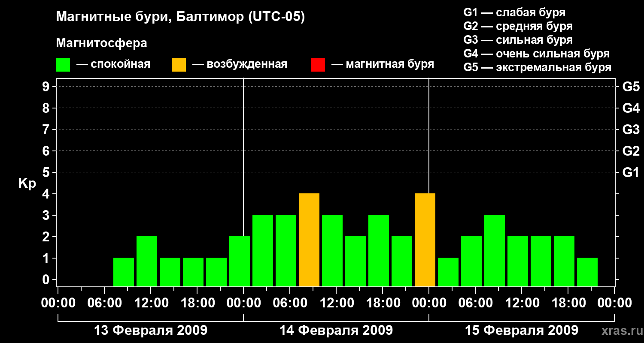Click the 'G5' label on right axis
The height and width of the screenshot is (343, 644).
click(x=631, y=87)
